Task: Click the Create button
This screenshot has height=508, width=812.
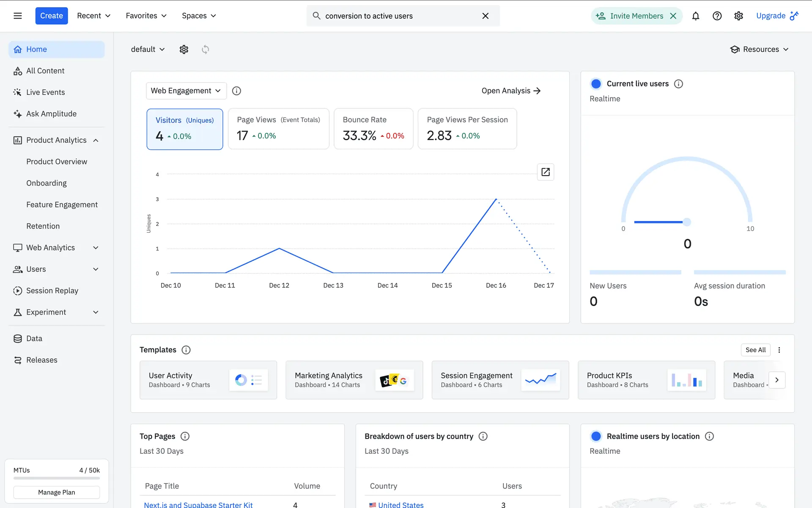Action: (52, 16)
